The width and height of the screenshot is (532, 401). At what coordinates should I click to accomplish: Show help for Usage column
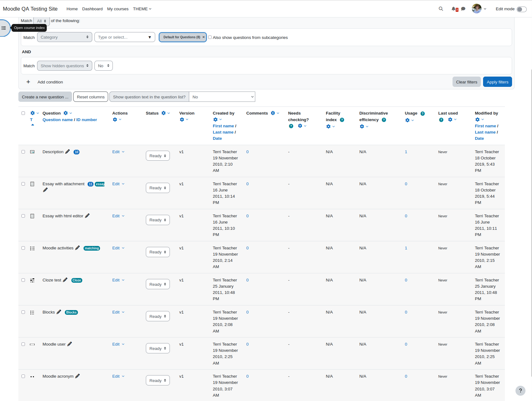coord(423,114)
